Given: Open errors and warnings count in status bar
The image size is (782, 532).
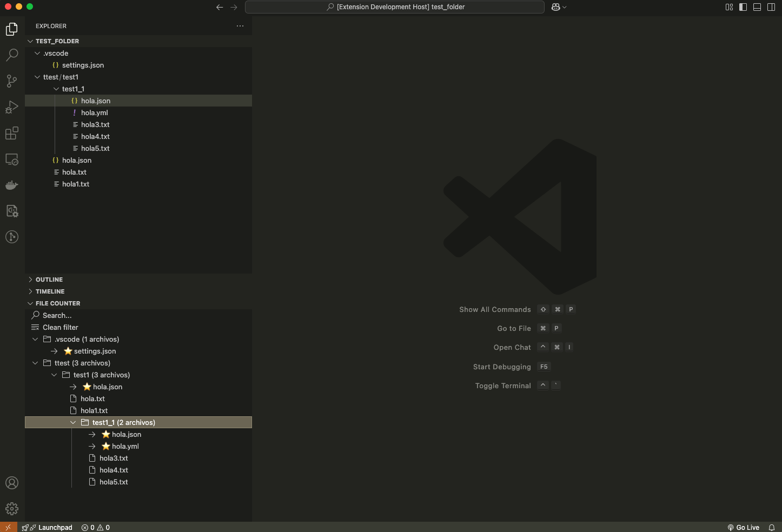Looking at the screenshot, I should click(x=96, y=527).
